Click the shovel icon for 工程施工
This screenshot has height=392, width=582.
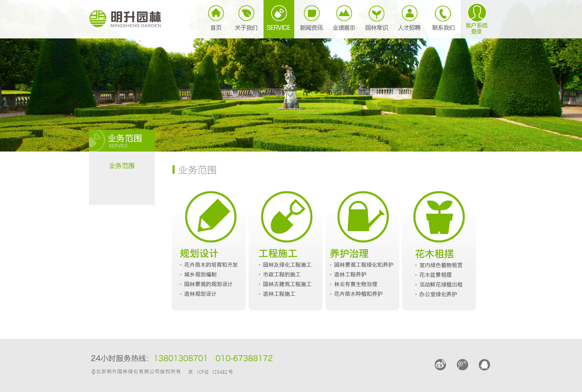(287, 217)
